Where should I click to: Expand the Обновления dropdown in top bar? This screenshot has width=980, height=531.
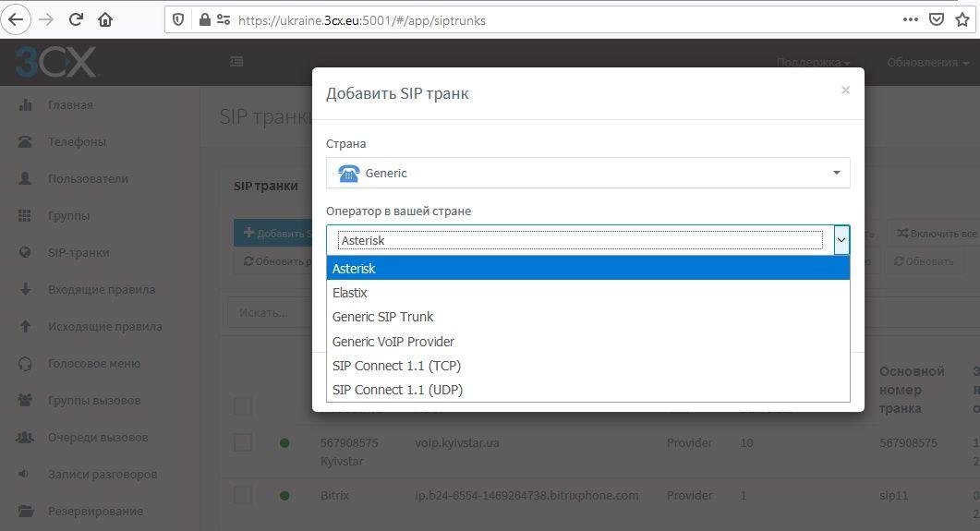(927, 62)
